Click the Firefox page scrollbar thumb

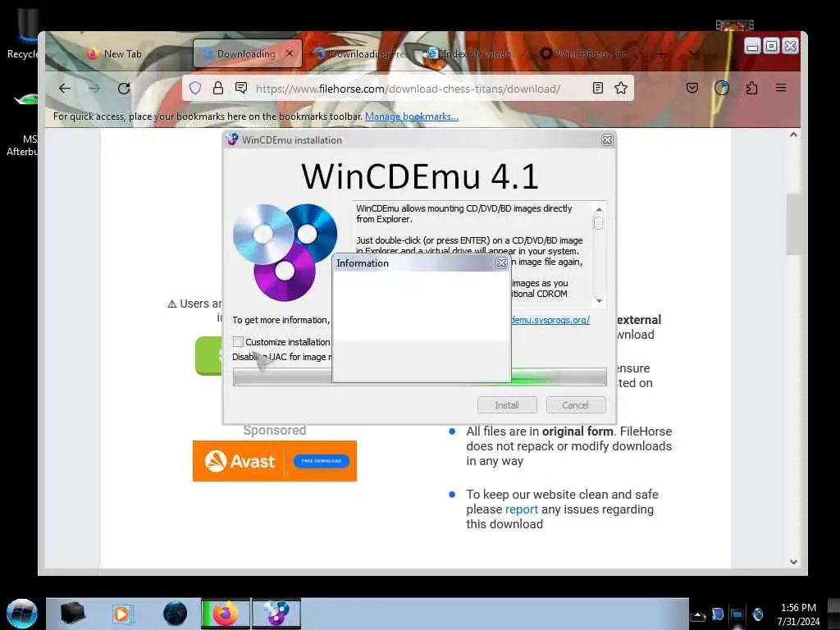coord(793,225)
